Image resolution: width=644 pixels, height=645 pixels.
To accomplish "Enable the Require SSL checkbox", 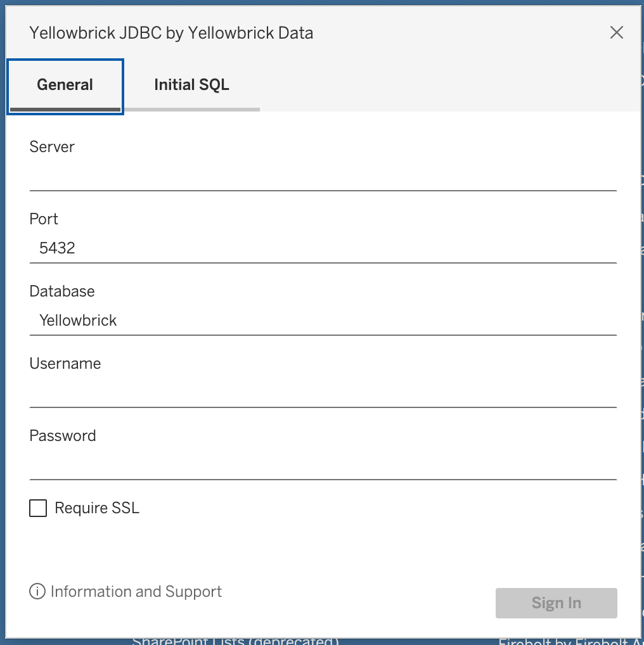I will click(38, 508).
